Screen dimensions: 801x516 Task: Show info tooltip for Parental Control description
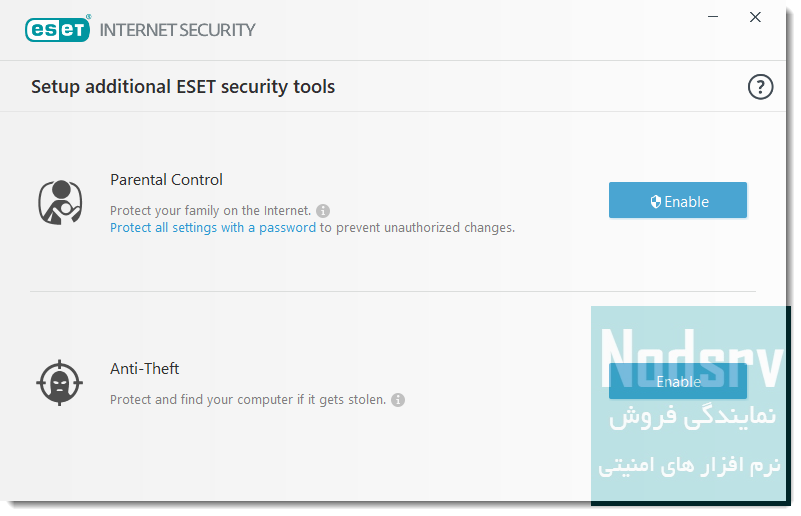pyautogui.click(x=323, y=211)
